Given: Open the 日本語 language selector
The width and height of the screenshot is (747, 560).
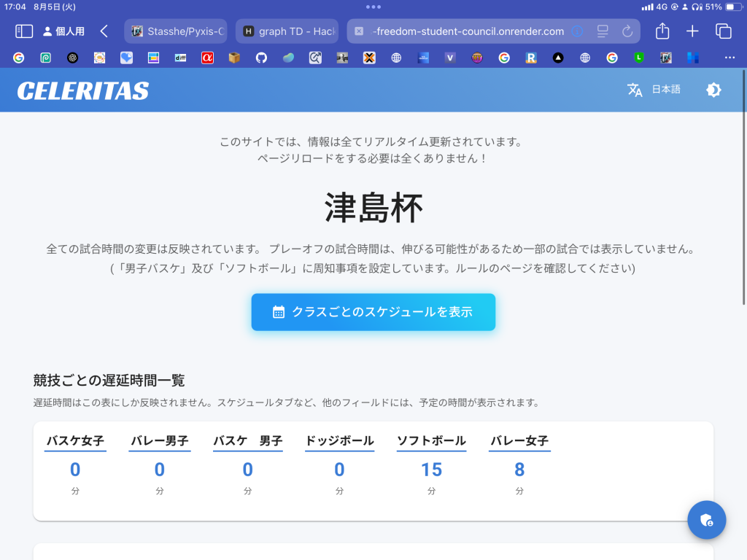Looking at the screenshot, I should tap(665, 90).
